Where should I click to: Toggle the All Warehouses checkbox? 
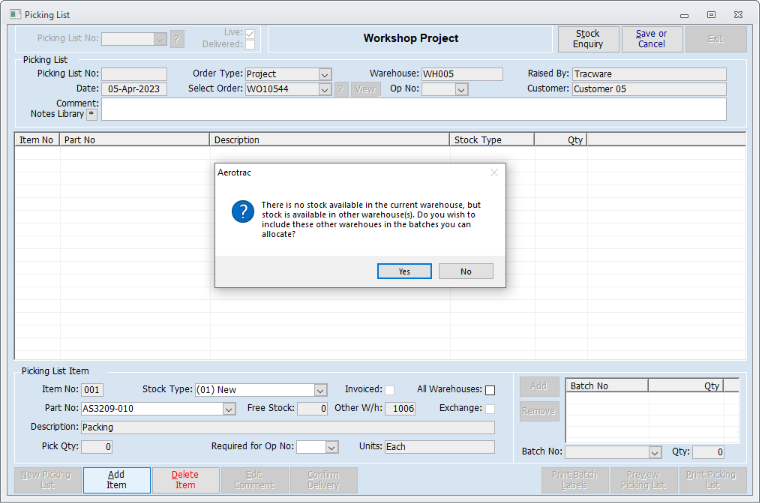(x=490, y=390)
